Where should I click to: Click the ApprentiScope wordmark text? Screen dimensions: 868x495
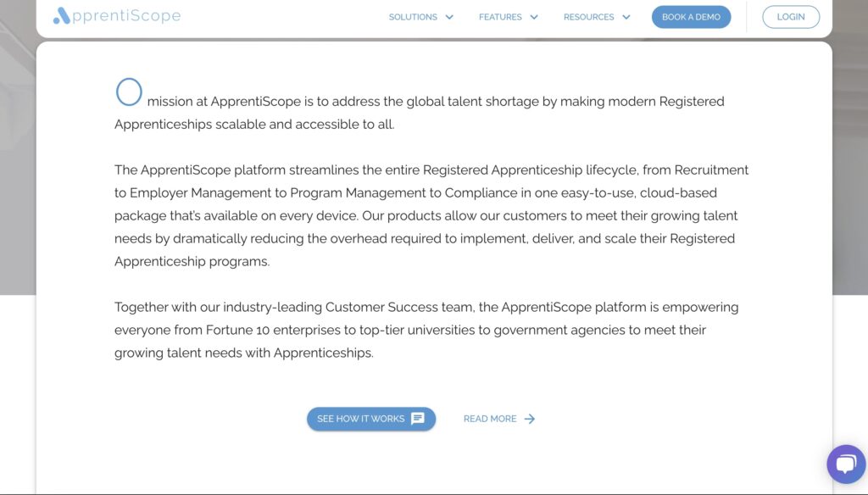coord(126,16)
